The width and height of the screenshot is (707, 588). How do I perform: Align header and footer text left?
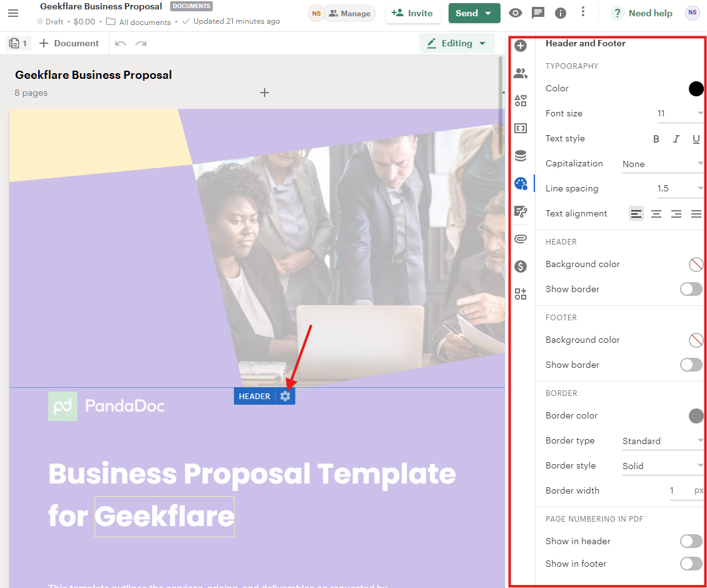[636, 214]
